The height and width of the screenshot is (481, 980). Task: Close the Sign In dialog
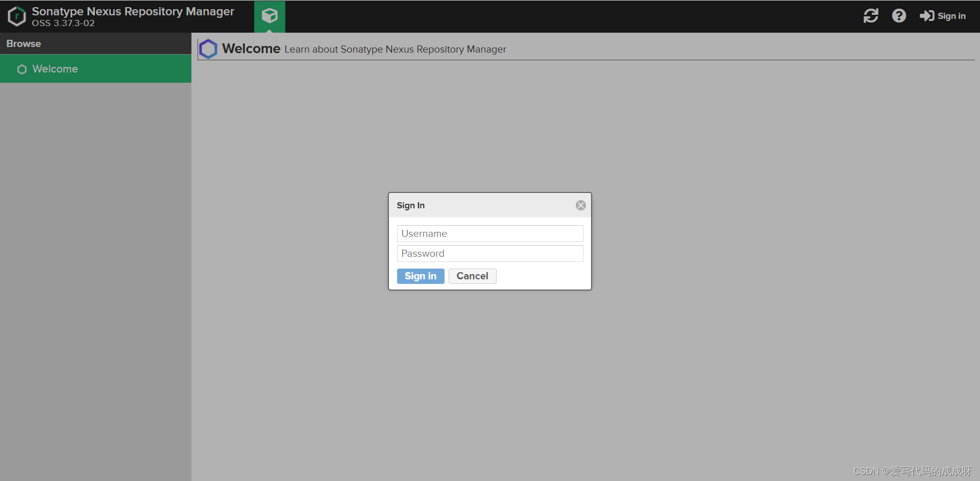pyautogui.click(x=581, y=205)
